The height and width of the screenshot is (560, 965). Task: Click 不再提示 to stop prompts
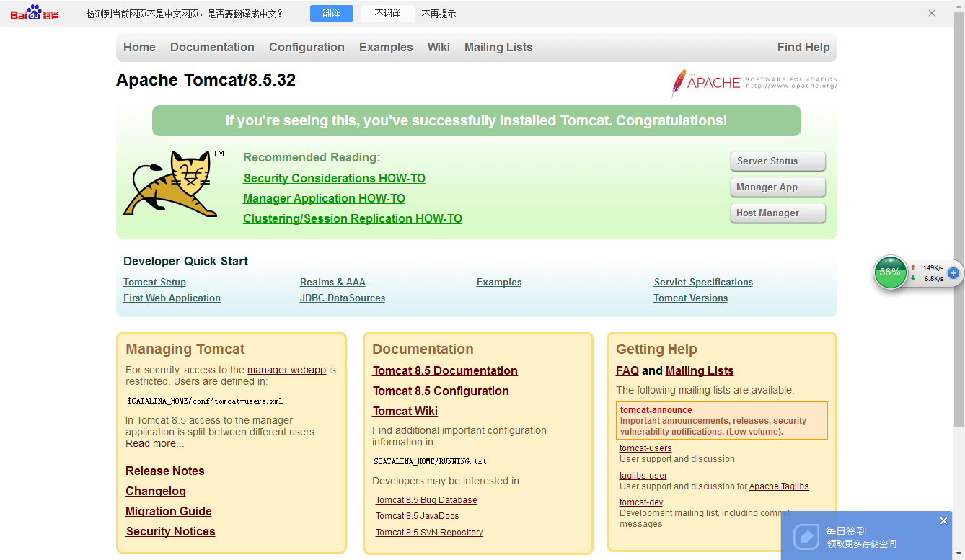(x=439, y=14)
